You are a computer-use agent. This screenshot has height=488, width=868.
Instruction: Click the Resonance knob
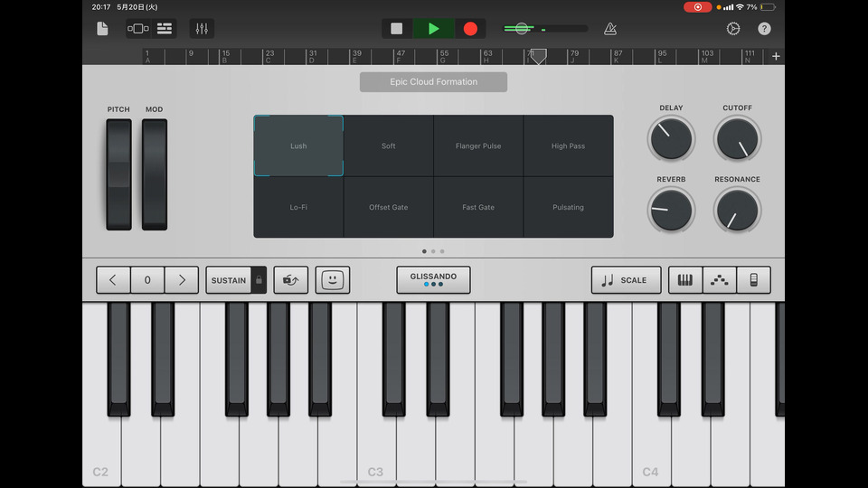pyautogui.click(x=737, y=211)
